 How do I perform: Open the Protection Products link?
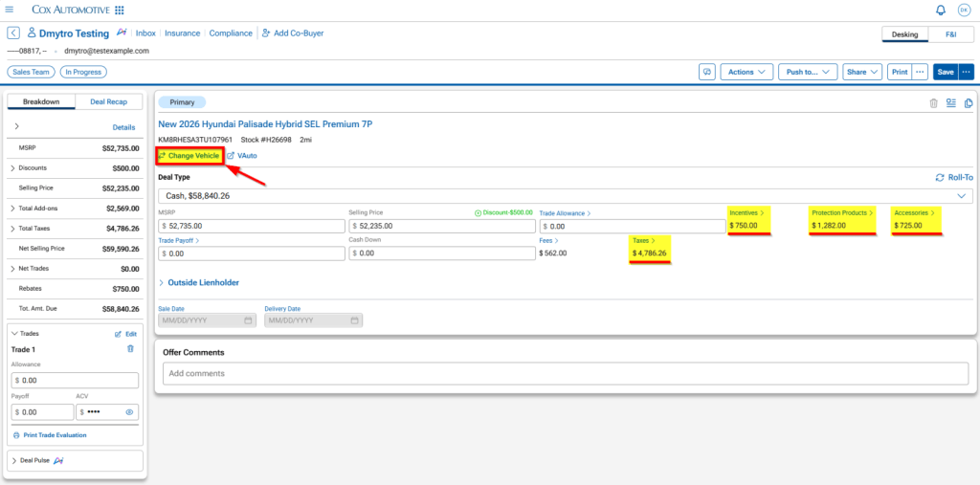(844, 213)
